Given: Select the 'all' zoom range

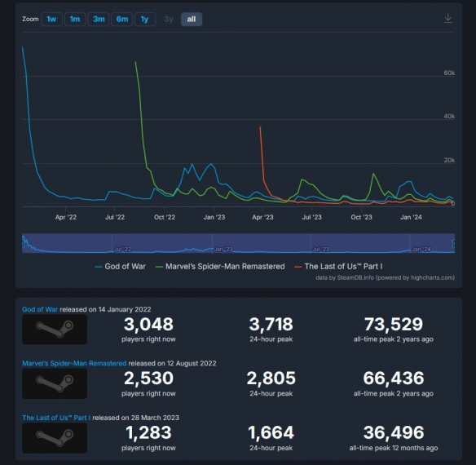Looking at the screenshot, I should point(192,19).
